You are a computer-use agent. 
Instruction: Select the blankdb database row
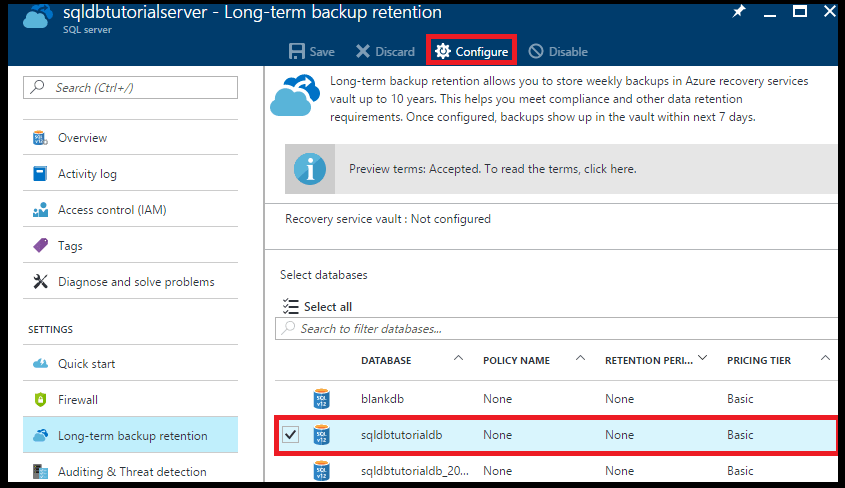coord(556,399)
